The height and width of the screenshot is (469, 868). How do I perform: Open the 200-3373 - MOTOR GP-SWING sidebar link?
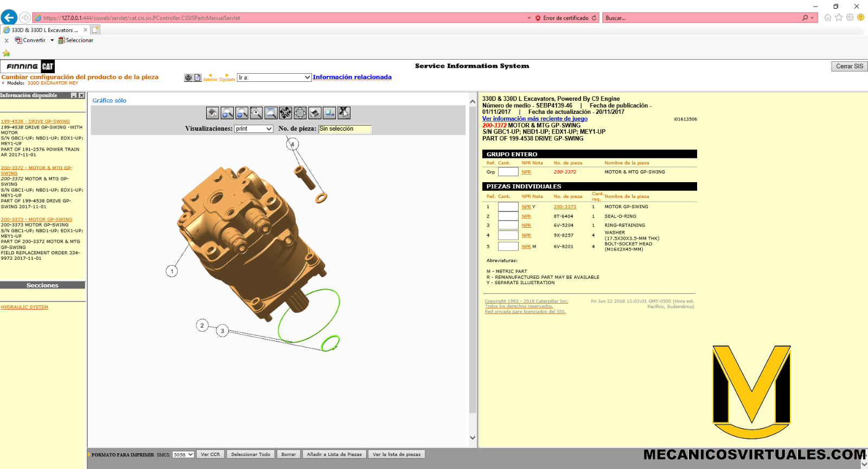[x=36, y=220]
